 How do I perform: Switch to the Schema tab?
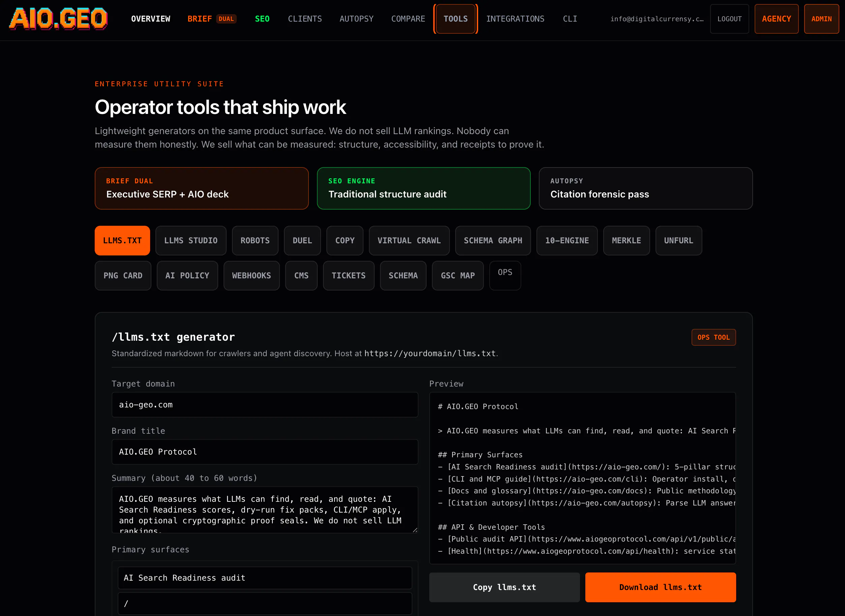[403, 276]
